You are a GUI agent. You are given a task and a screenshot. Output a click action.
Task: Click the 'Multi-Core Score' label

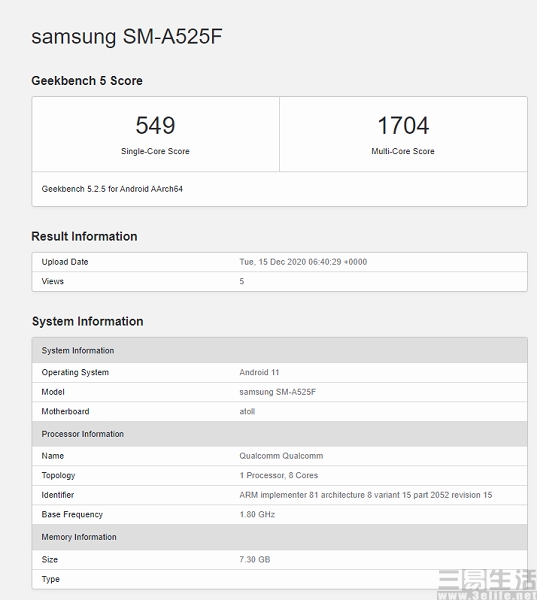pos(403,151)
